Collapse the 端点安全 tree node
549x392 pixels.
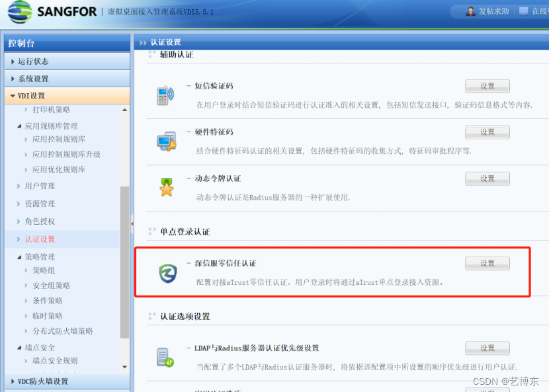[19, 348]
